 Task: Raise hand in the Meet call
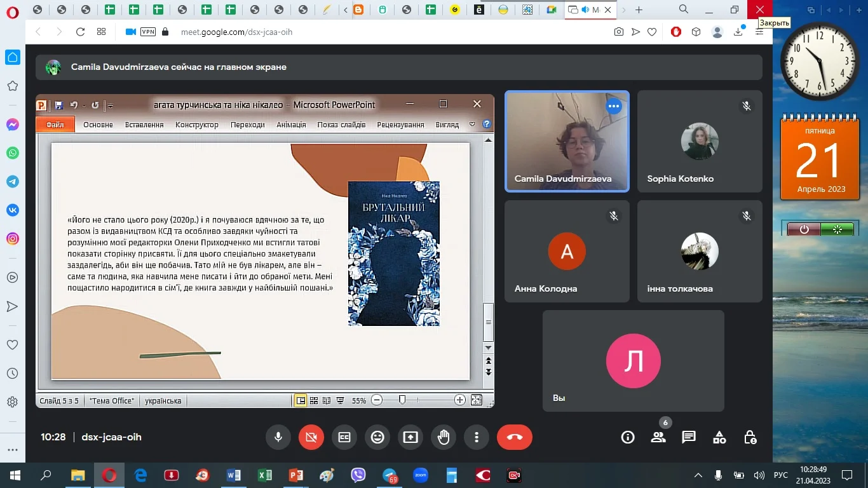444,437
